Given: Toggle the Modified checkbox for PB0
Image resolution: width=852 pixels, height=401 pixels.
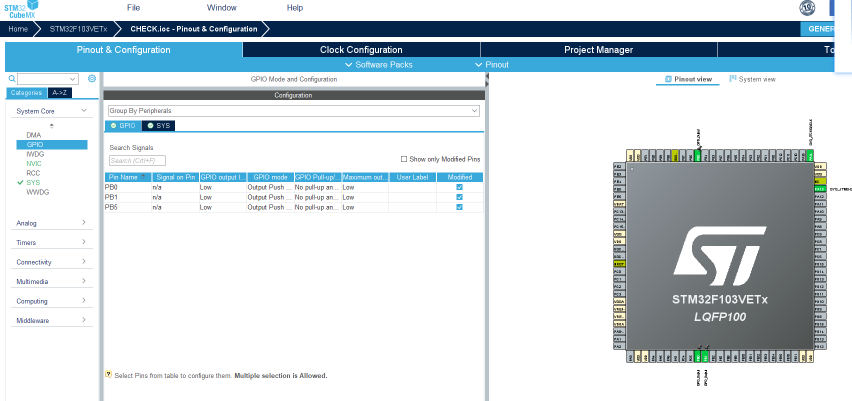Looking at the screenshot, I should tap(460, 187).
